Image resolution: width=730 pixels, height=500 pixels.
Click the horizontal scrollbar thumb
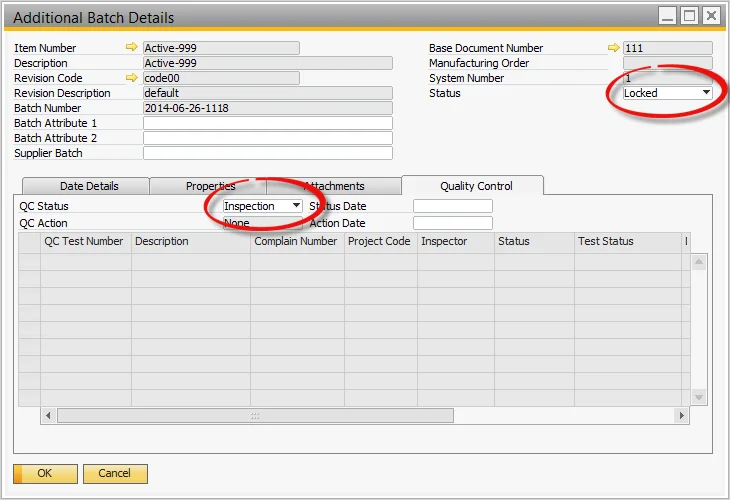pos(255,415)
